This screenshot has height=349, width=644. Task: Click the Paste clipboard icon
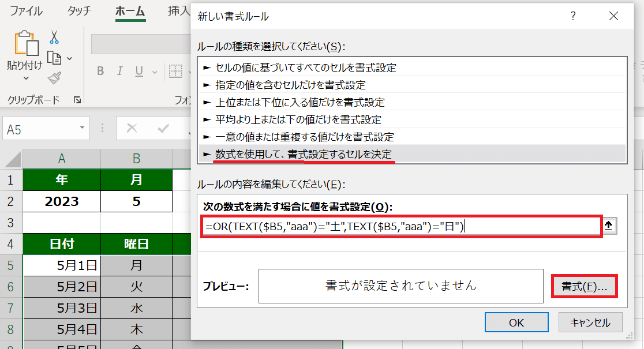(24, 44)
